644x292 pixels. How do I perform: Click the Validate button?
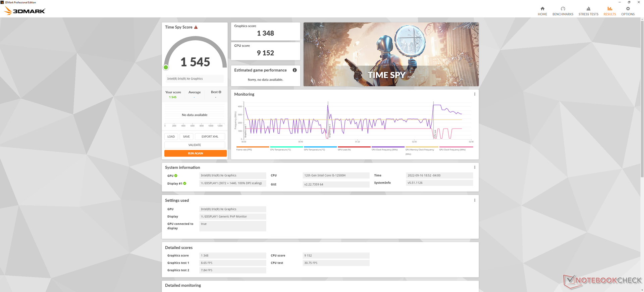195,145
